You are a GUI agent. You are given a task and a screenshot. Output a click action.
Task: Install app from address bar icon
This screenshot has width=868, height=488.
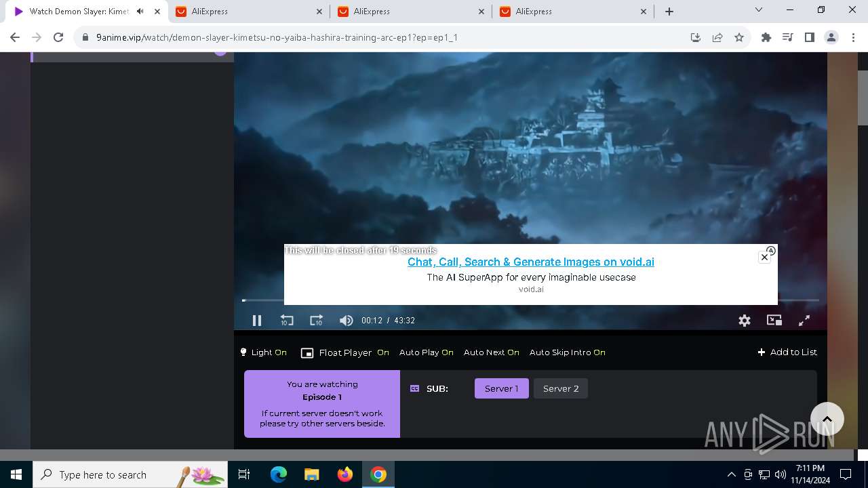[696, 38]
